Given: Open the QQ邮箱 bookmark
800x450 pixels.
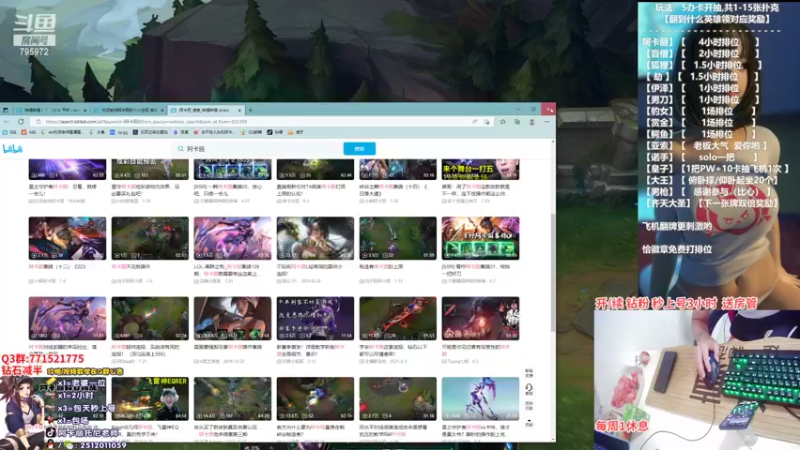Looking at the screenshot, I should (x=252, y=132).
